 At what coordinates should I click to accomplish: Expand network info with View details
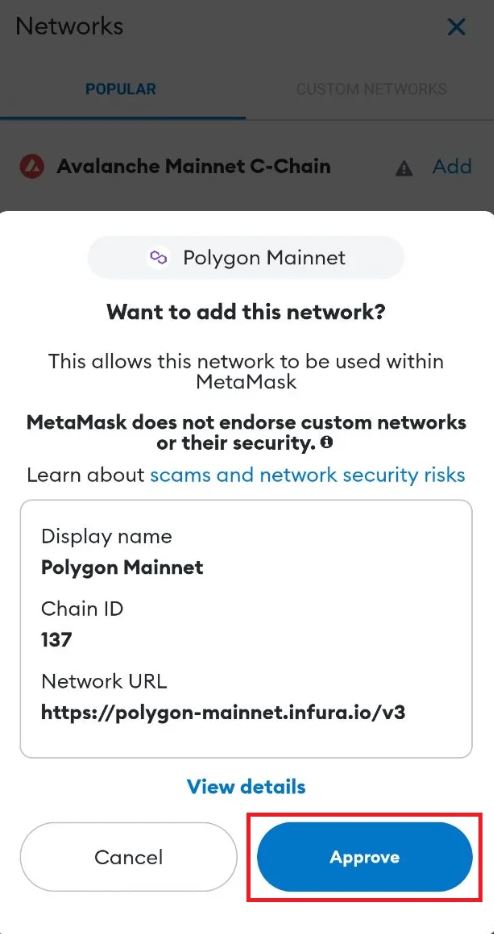click(246, 786)
